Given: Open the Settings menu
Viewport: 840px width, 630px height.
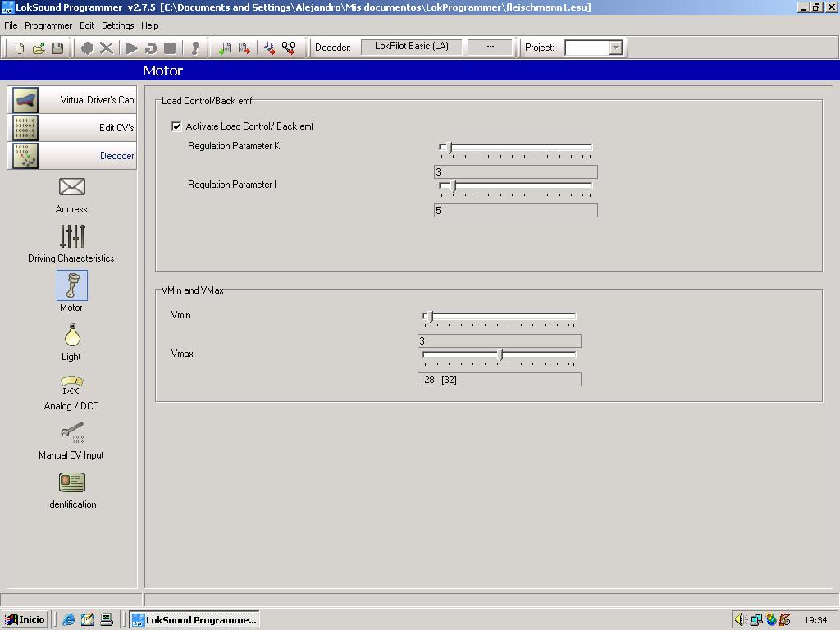Looking at the screenshot, I should [x=117, y=25].
